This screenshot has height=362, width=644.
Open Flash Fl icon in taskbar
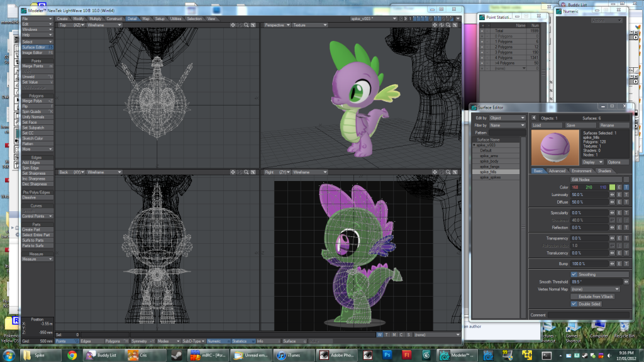click(406, 355)
